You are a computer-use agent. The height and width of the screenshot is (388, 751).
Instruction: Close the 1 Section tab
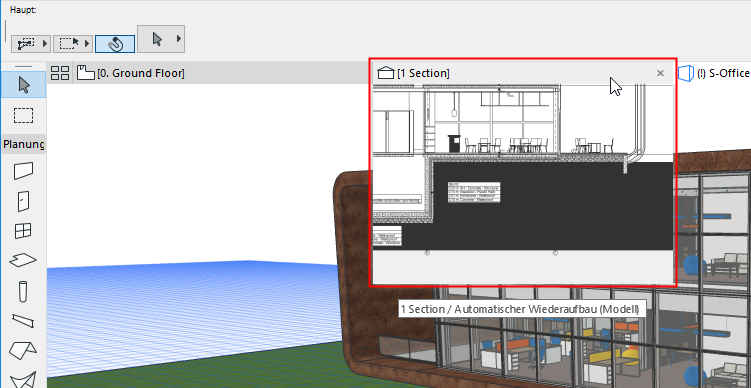pyautogui.click(x=660, y=73)
